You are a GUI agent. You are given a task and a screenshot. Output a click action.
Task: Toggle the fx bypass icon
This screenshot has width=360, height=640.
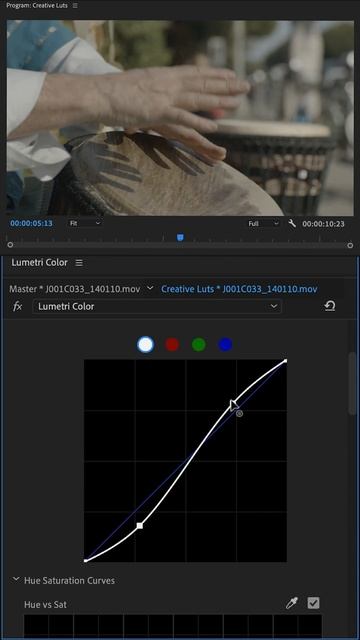tap(18, 307)
